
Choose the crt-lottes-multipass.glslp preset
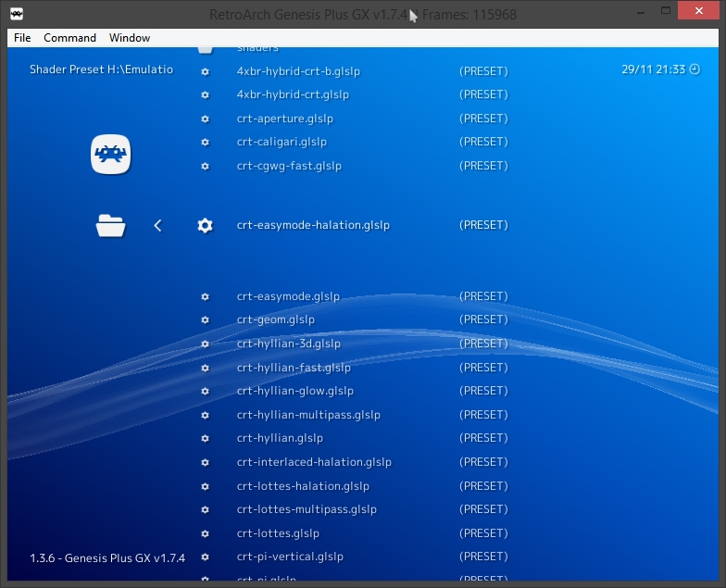click(x=307, y=509)
